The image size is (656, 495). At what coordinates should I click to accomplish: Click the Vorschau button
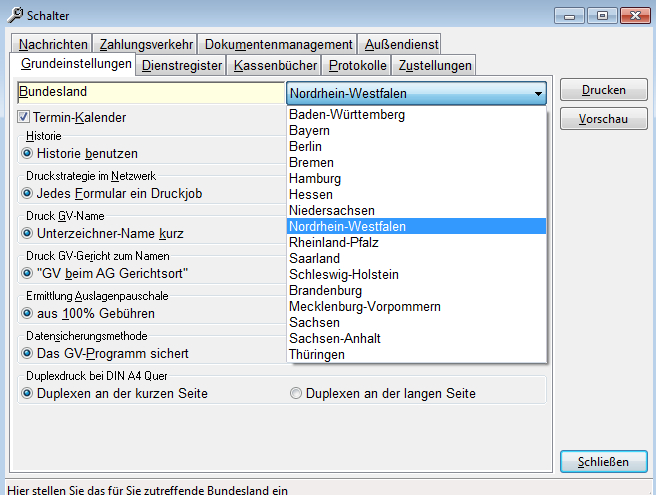(x=602, y=120)
